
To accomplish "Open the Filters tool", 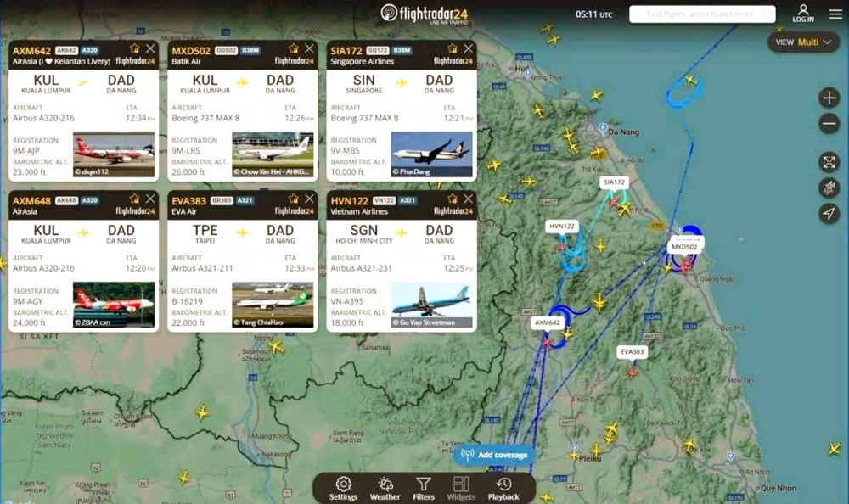I will (x=424, y=488).
